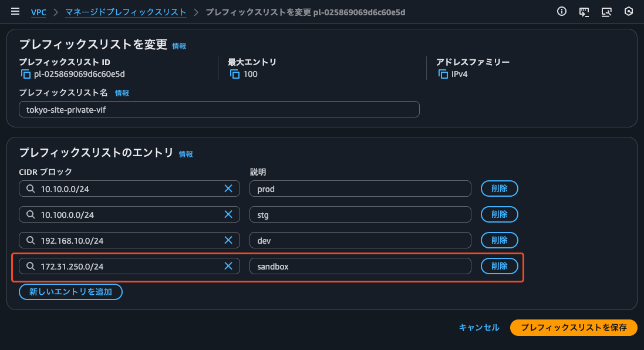This screenshot has width=644, height=350.
Task: Add a new entry with 新しいエントリを追加
Action: [70, 292]
